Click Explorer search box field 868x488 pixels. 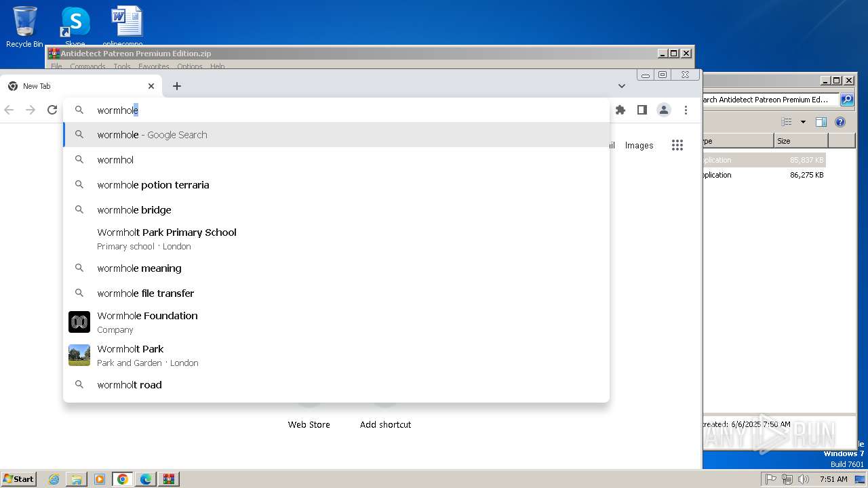coord(771,100)
